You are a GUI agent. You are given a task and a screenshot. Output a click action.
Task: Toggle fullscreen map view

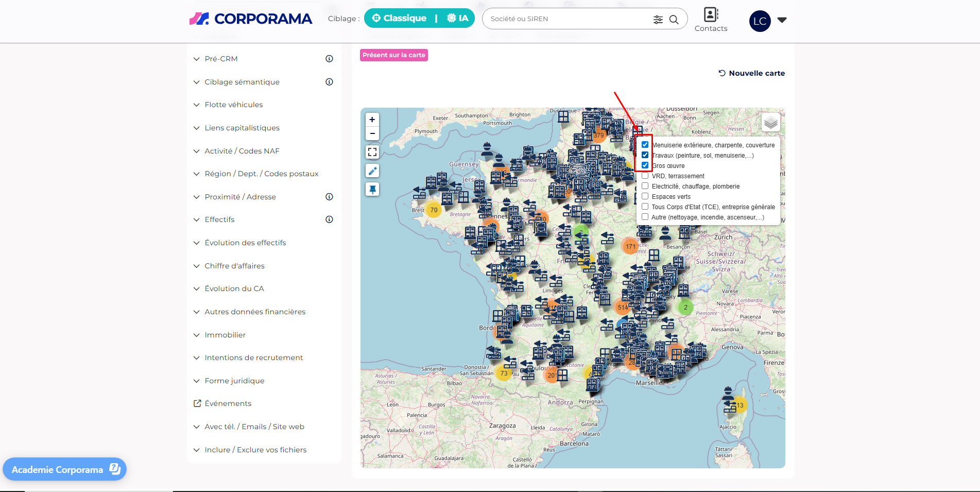tap(372, 152)
